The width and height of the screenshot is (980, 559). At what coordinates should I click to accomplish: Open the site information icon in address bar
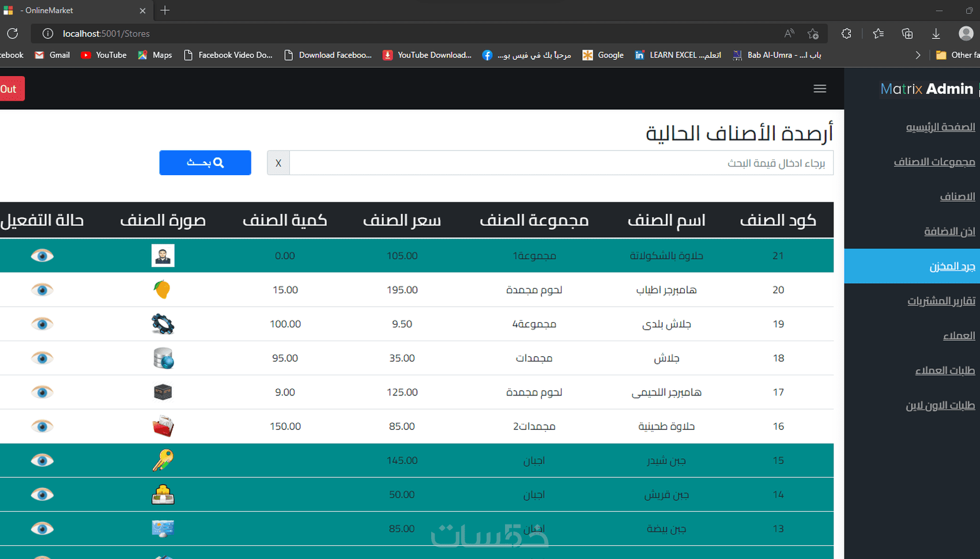coord(48,33)
